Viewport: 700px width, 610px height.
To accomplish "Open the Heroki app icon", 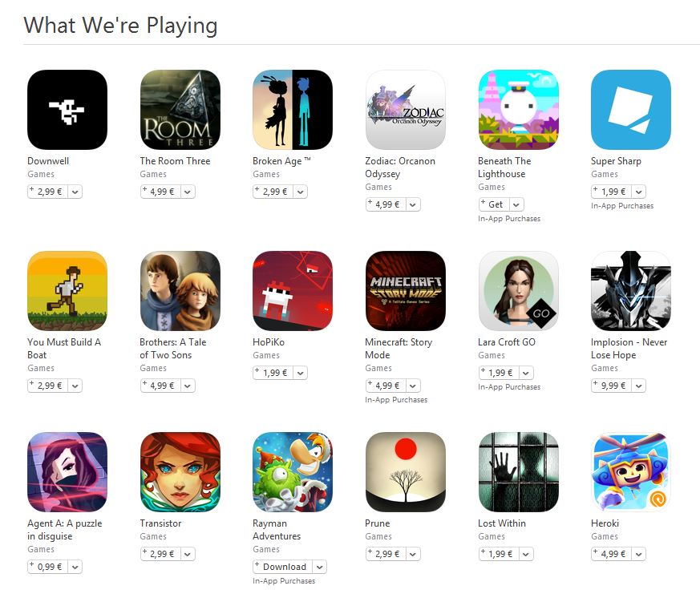I will click(631, 472).
